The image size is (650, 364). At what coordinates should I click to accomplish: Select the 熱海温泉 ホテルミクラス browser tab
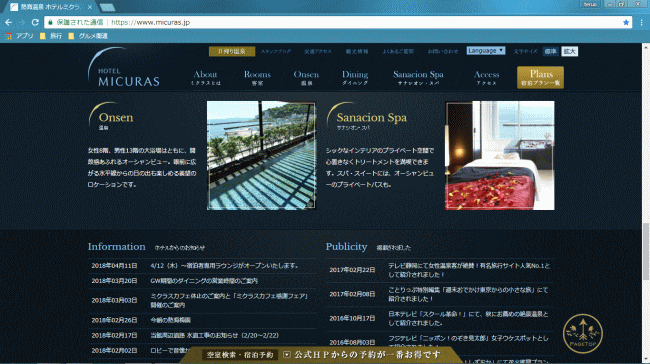click(x=51, y=7)
